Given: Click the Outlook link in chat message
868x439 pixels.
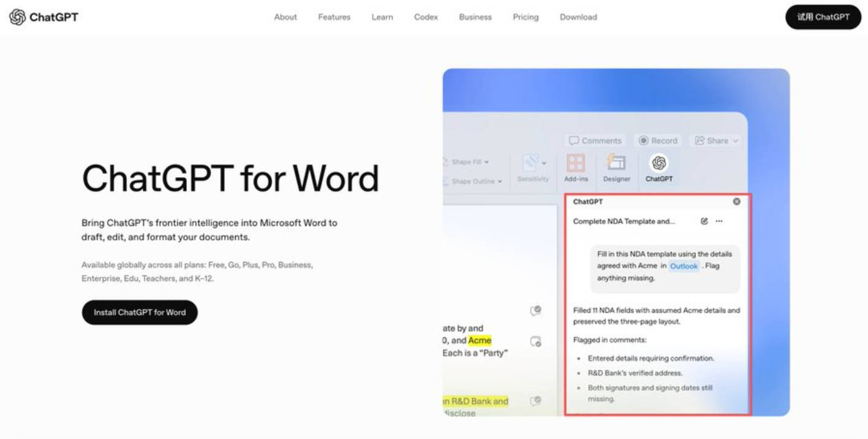Looking at the screenshot, I should pyautogui.click(x=684, y=266).
